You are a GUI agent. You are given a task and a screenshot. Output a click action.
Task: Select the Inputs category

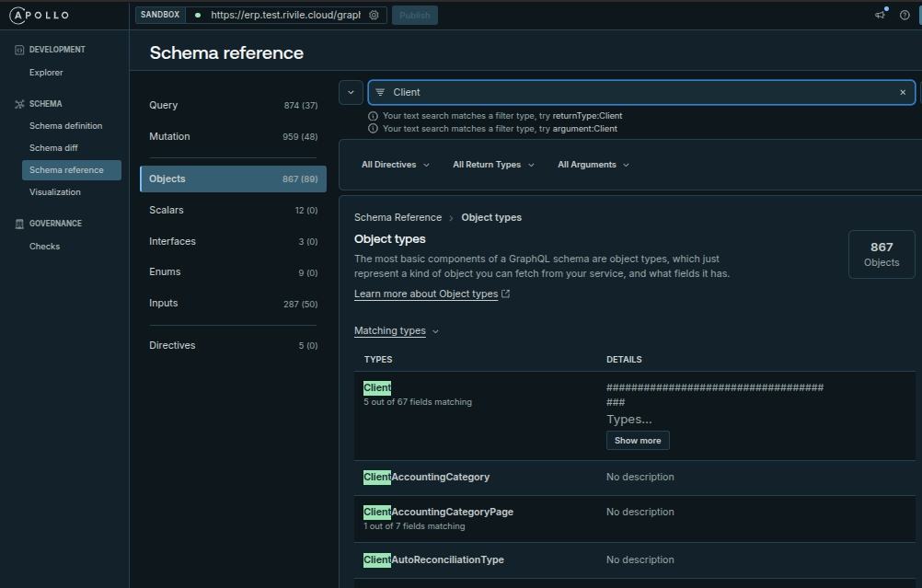click(x=234, y=303)
